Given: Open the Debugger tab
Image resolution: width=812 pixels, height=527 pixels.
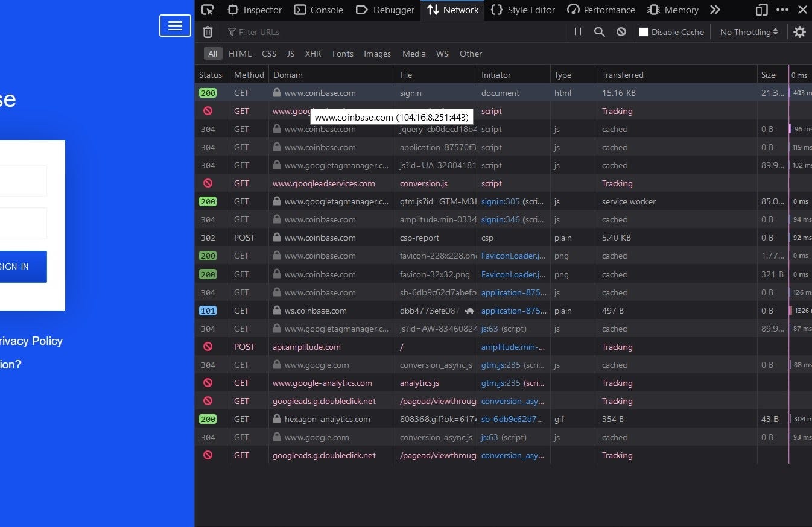Looking at the screenshot, I should (x=385, y=10).
